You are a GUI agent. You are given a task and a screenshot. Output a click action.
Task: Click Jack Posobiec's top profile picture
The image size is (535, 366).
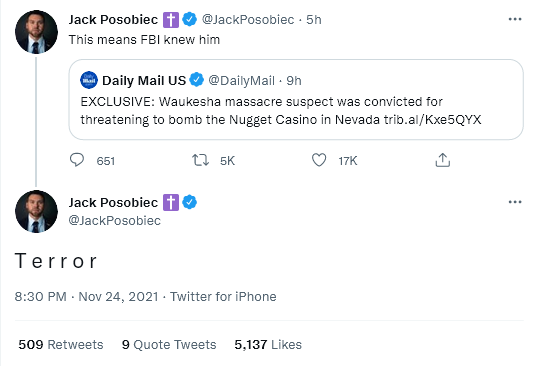pos(37,32)
